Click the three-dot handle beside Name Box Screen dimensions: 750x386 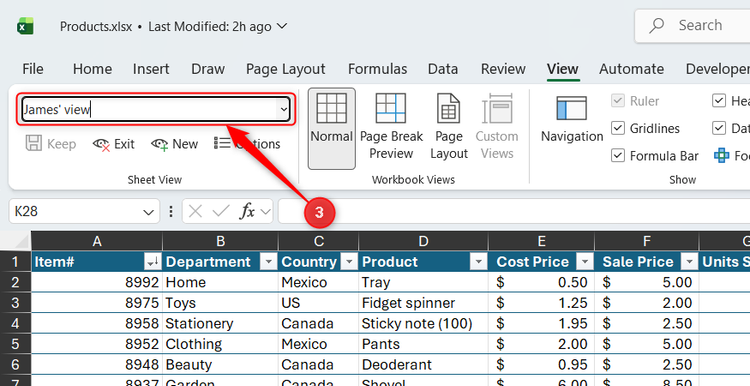(171, 211)
